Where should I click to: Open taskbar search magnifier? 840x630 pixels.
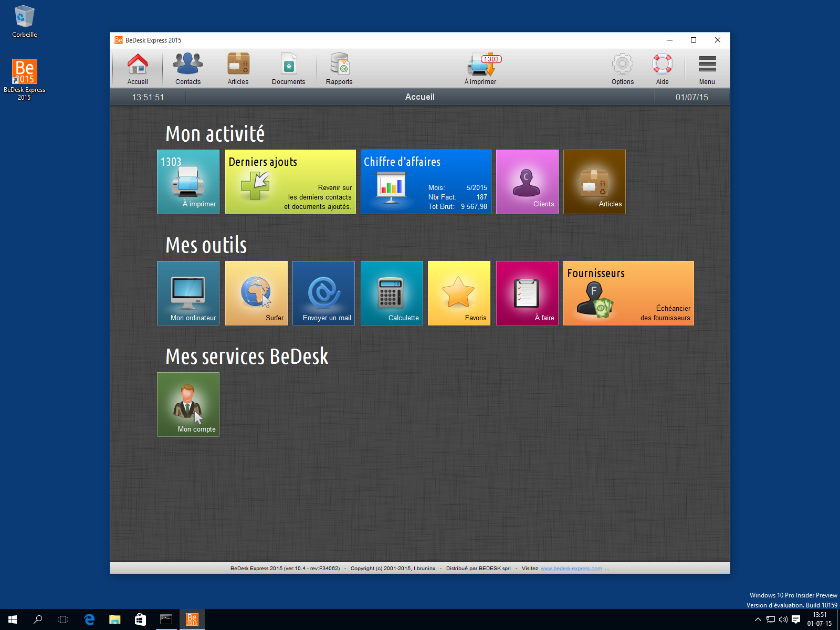click(x=38, y=619)
